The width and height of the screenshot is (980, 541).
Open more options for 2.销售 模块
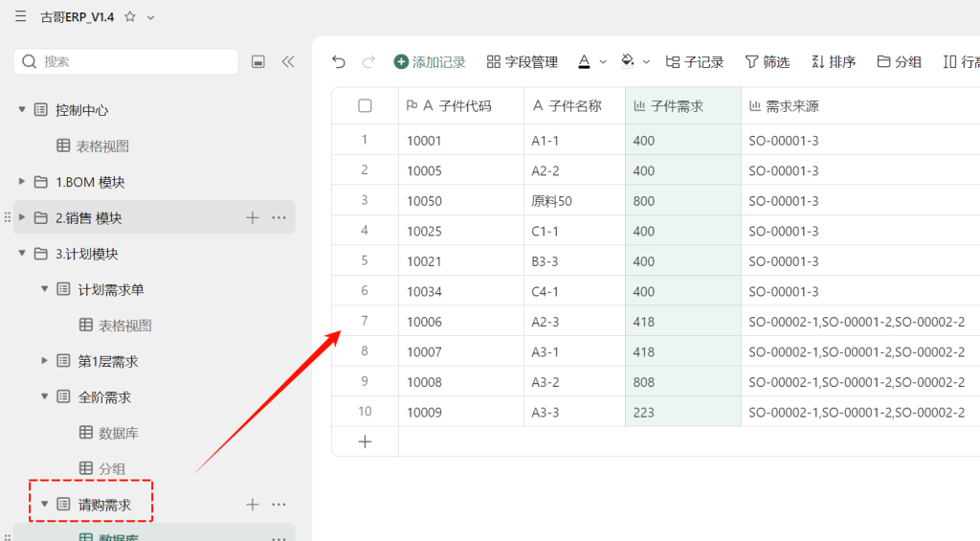[x=278, y=217]
